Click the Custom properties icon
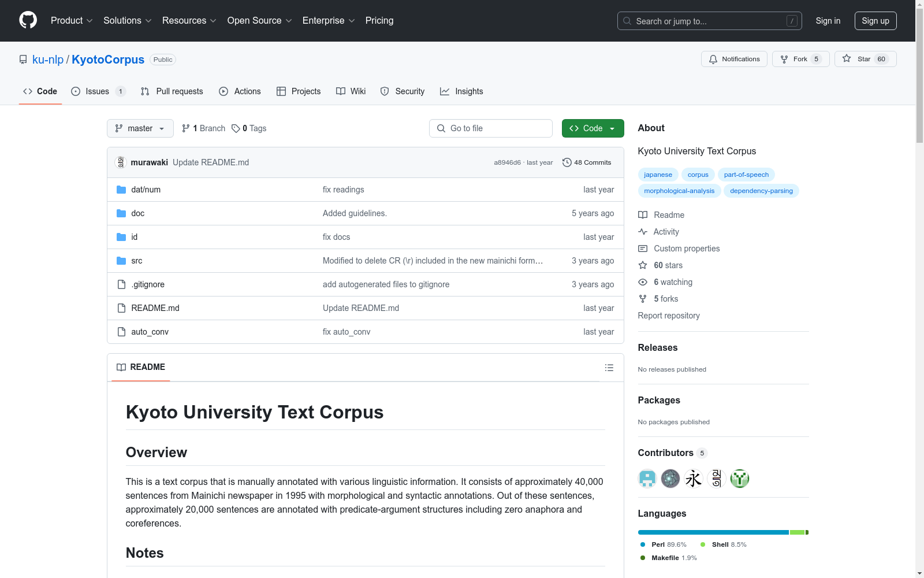The image size is (924, 578). [x=643, y=249]
